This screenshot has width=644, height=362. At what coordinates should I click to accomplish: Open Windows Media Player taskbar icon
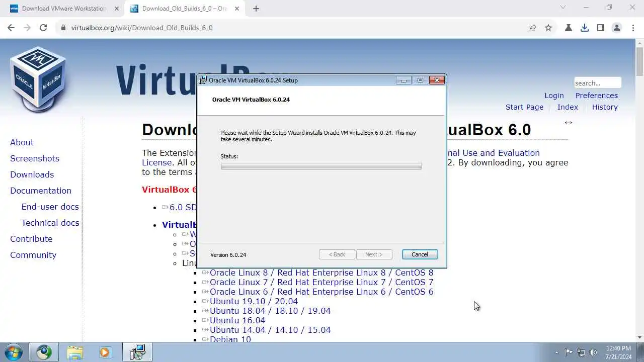click(x=105, y=352)
